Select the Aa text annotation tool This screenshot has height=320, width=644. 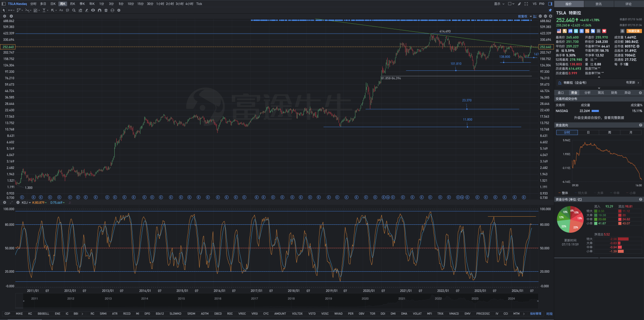click(61, 10)
